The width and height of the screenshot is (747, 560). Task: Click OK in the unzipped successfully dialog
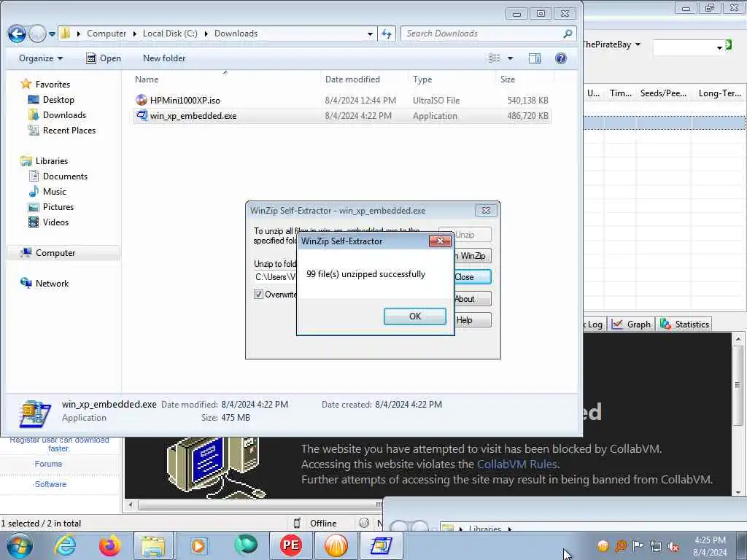(414, 316)
